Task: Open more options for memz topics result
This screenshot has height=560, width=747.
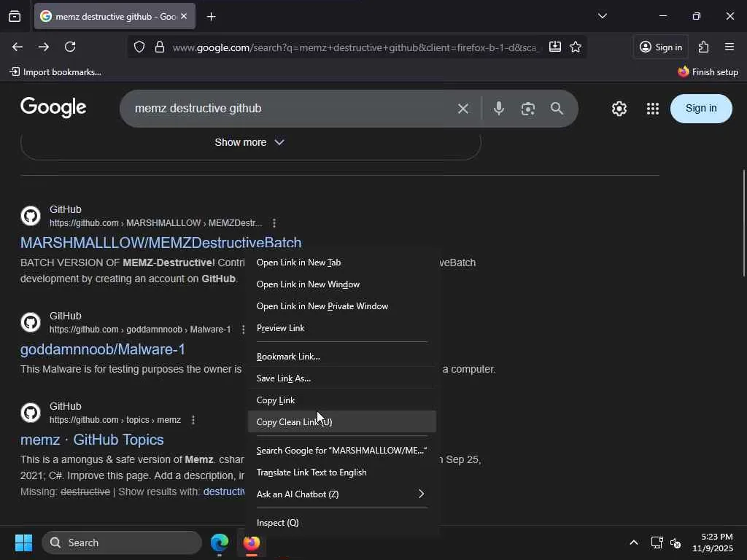Action: (193, 420)
